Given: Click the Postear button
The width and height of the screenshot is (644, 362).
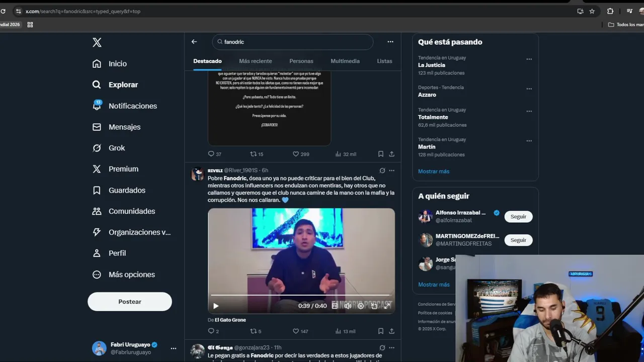Looking at the screenshot, I should pos(130,302).
